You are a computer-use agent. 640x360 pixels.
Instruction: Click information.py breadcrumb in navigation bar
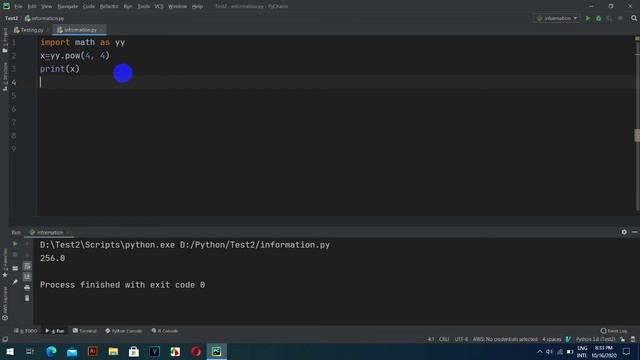[44, 18]
